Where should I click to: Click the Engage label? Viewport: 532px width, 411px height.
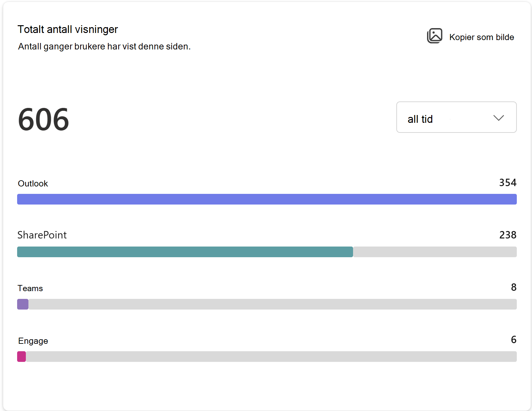point(33,341)
